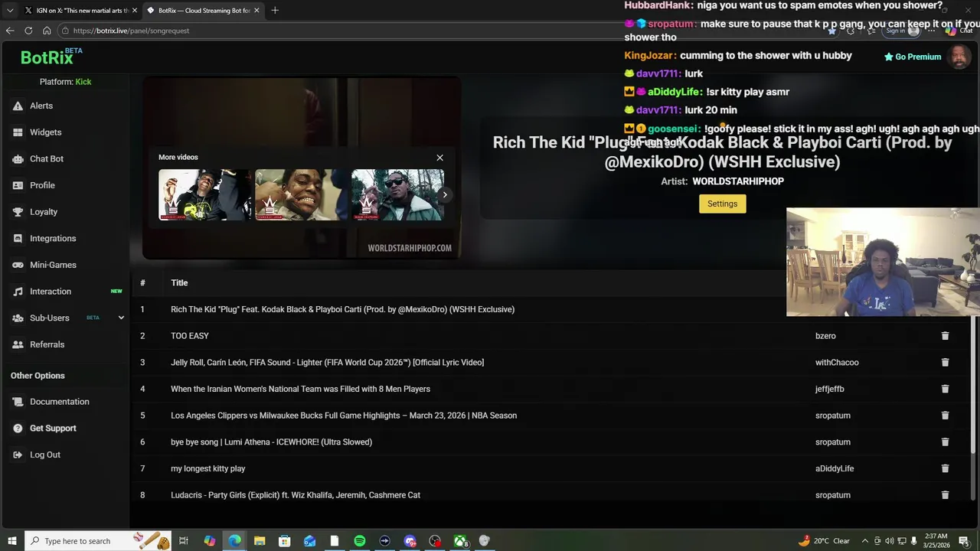Image resolution: width=980 pixels, height=551 pixels.
Task: Click the Referrals people icon
Action: tap(18, 344)
